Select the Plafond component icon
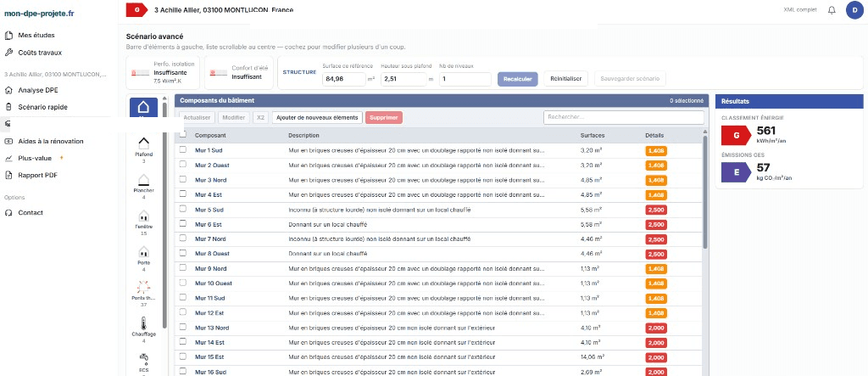This screenshot has height=376, width=868. pos(143,144)
